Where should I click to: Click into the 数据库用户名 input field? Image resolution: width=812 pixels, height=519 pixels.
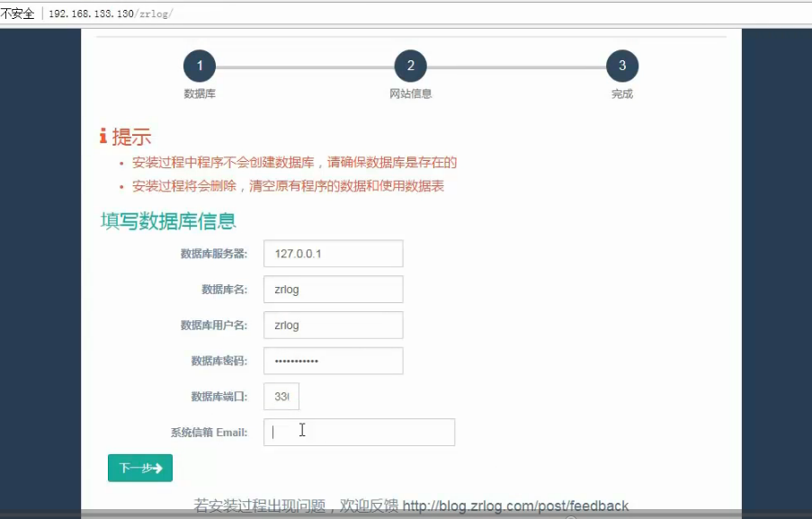333,325
